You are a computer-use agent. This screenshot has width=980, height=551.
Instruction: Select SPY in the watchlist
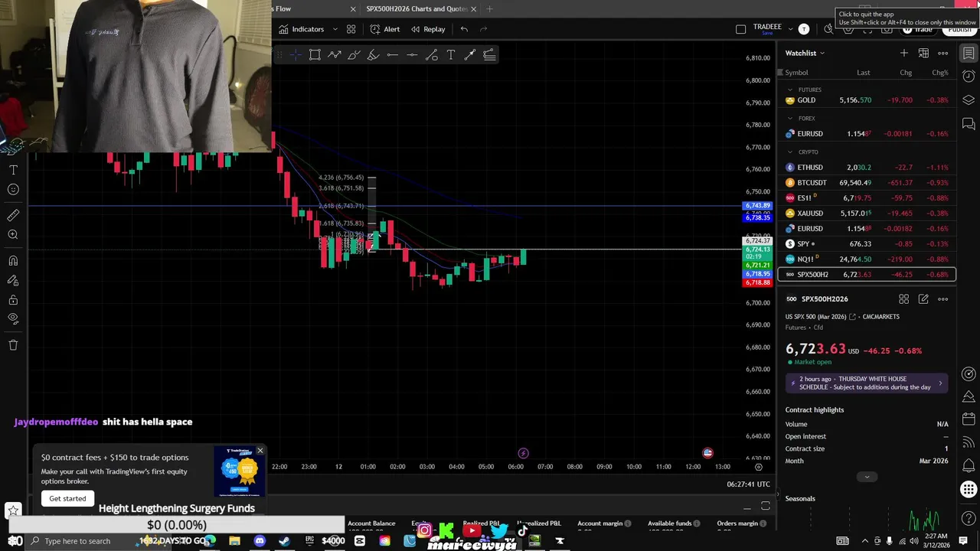click(867, 244)
